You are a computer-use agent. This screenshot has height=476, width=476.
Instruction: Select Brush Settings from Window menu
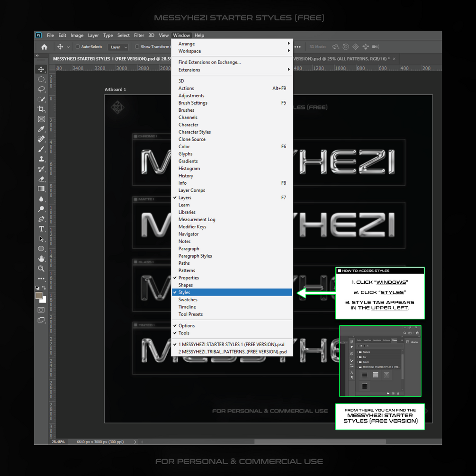(x=232, y=103)
